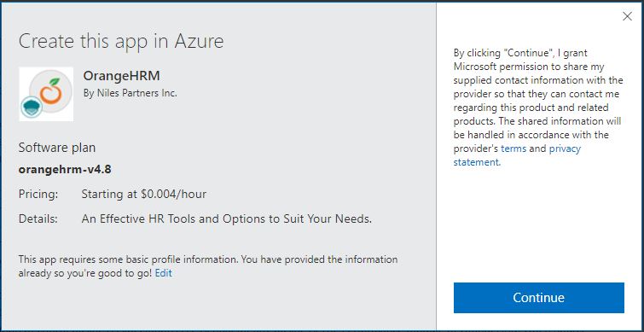Click the Microsoft permission consent paragraph
This screenshot has width=644, height=332.
pyautogui.click(x=538, y=108)
